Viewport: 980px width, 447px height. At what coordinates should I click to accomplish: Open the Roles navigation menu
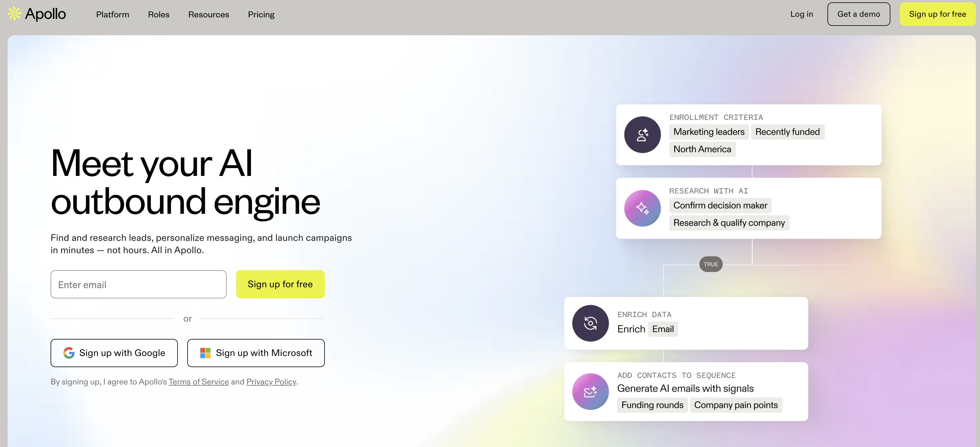pos(159,14)
